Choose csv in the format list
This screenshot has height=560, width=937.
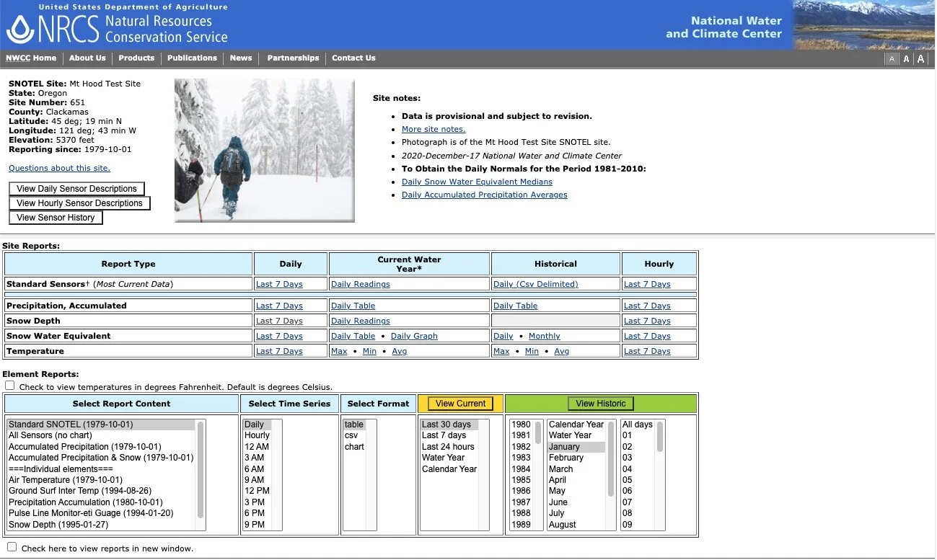(351, 435)
